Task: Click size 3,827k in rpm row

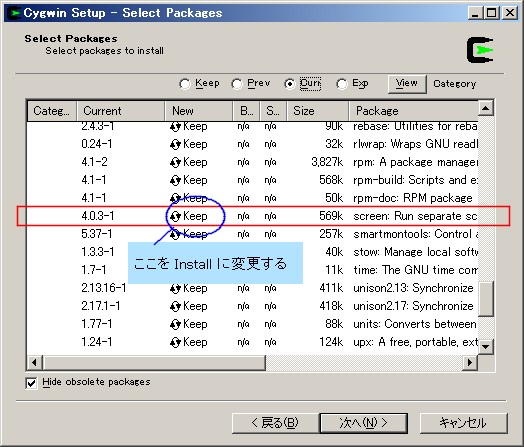Action: pos(327,163)
